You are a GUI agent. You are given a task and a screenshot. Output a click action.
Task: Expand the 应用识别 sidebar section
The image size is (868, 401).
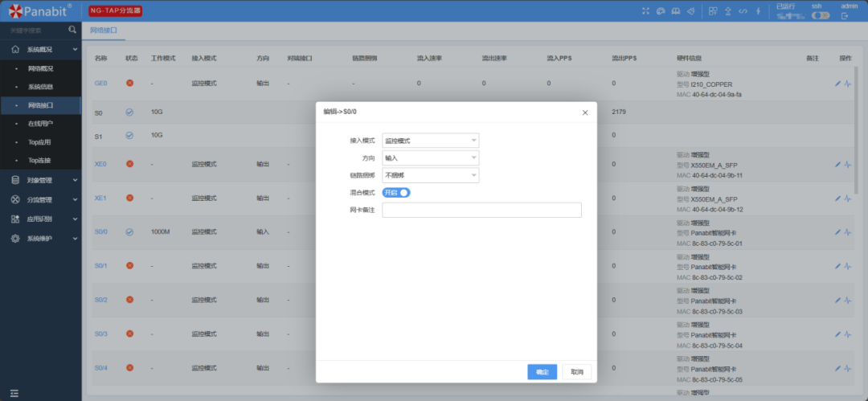pyautogui.click(x=40, y=219)
